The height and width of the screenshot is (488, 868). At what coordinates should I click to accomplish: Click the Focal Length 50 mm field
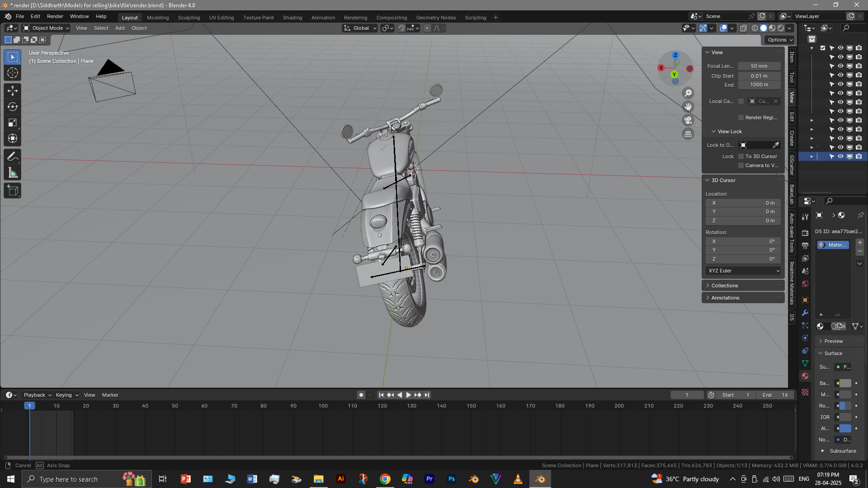759,66
